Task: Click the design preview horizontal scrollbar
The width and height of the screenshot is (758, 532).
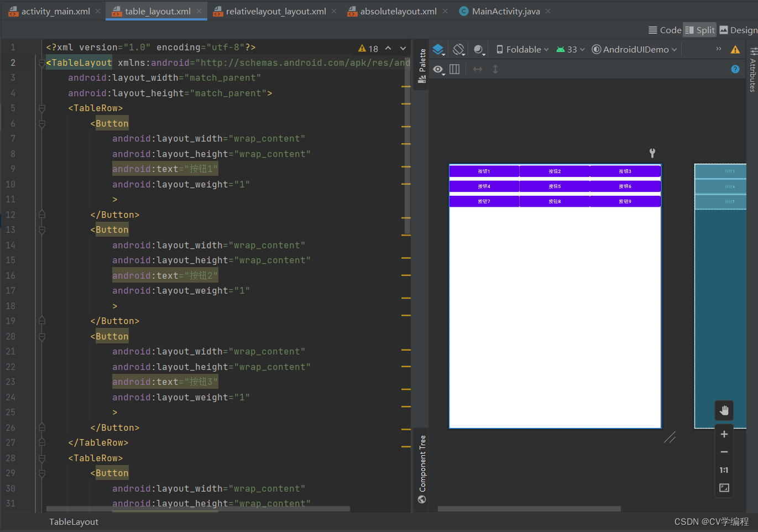Action: click(x=529, y=509)
